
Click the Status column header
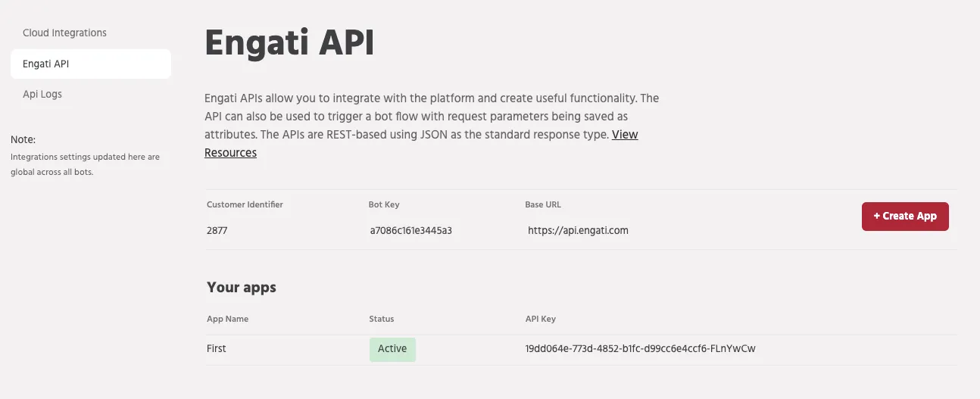tap(382, 319)
